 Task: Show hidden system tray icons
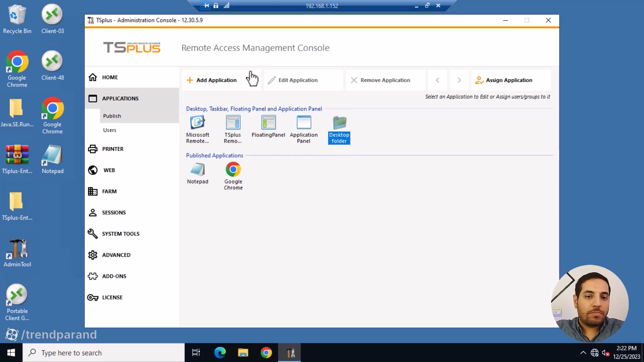click(x=583, y=353)
